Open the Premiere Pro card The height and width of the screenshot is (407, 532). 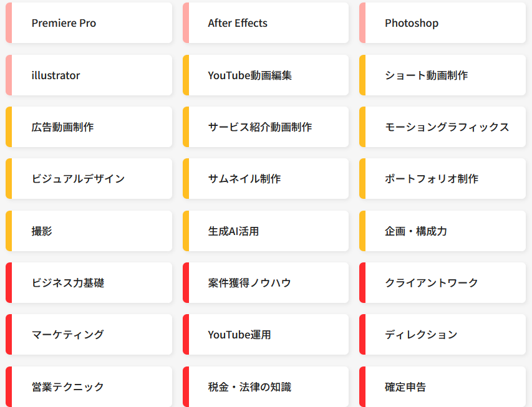(x=89, y=22)
